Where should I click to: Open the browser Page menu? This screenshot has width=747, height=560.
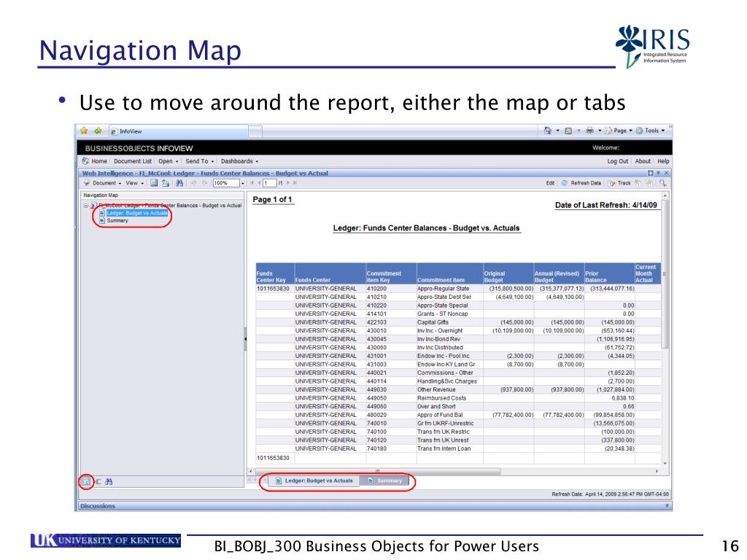619,131
